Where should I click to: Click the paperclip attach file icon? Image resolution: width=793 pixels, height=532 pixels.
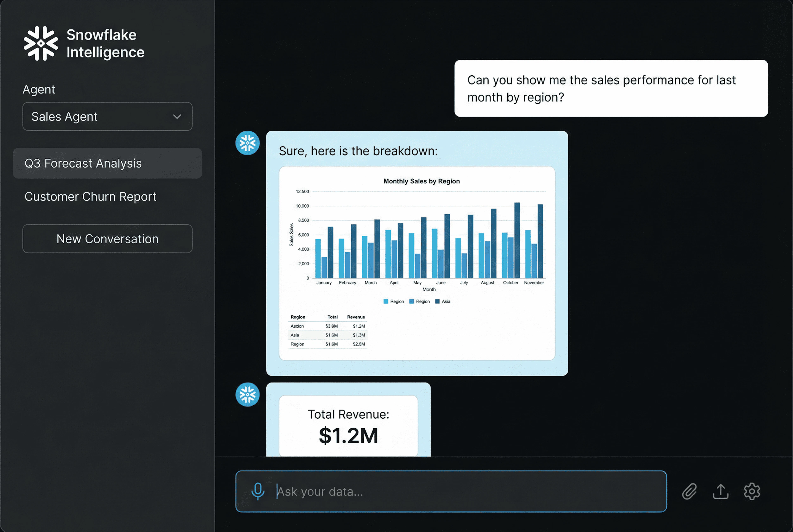(x=689, y=491)
